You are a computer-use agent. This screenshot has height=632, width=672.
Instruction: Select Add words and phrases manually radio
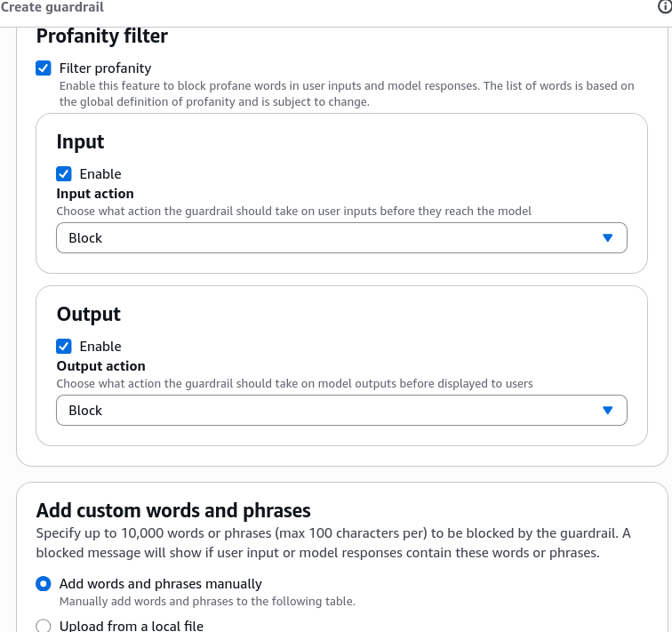point(44,584)
